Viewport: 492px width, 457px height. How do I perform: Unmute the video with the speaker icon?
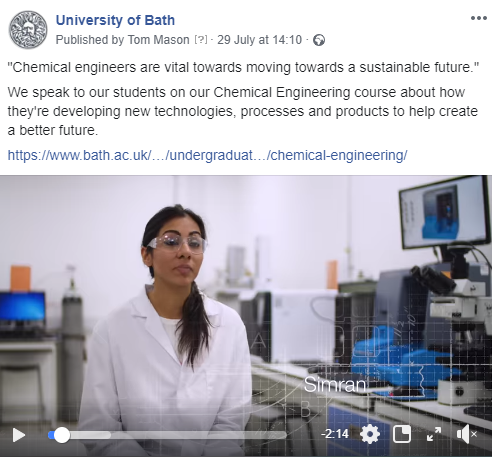[x=467, y=434]
